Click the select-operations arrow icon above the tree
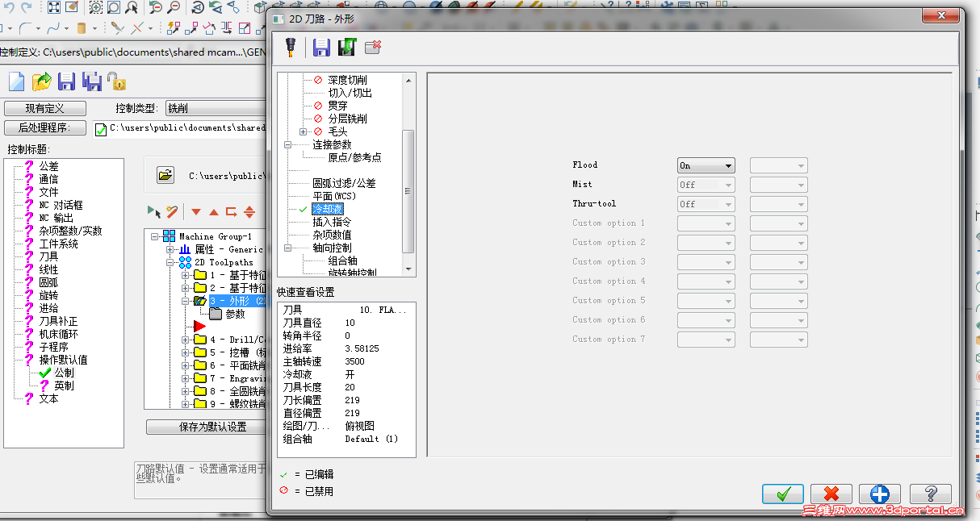 (153, 211)
